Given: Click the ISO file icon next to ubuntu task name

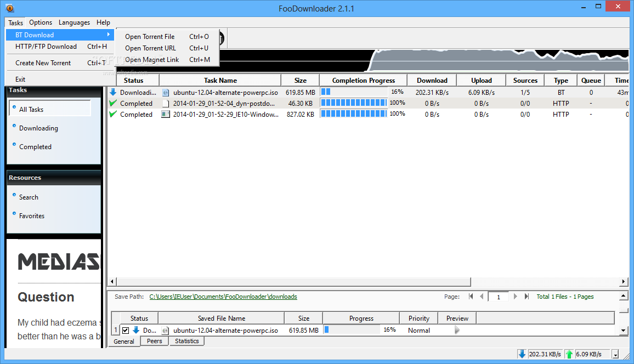Looking at the screenshot, I should pos(166,93).
